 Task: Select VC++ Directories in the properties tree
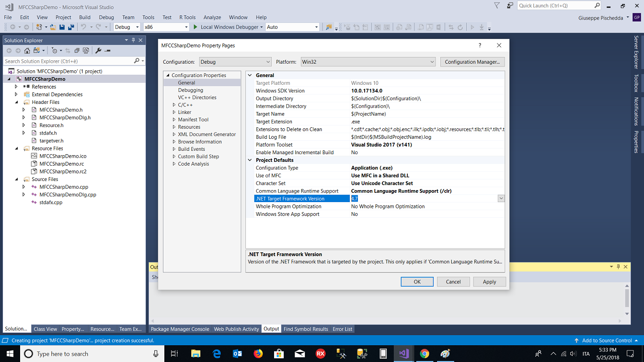197,97
